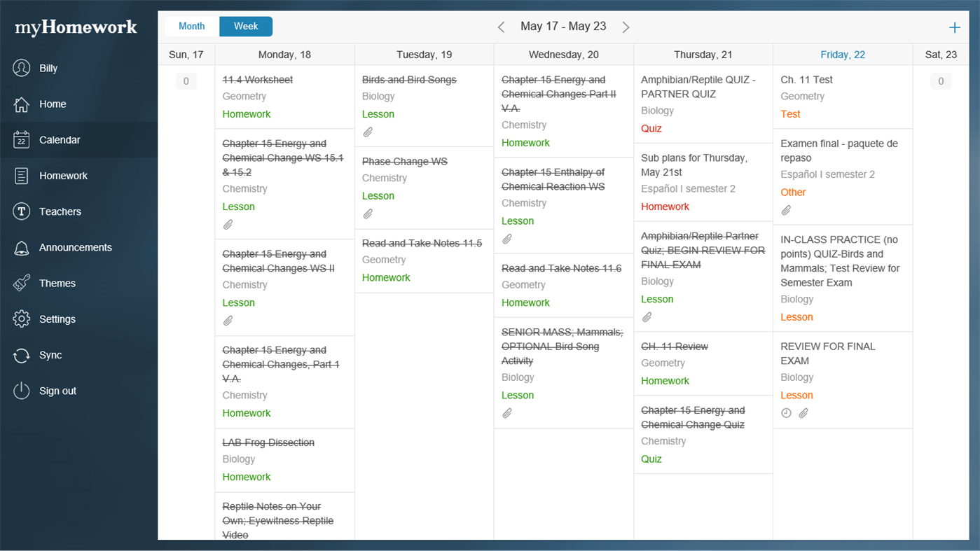Advance to the next week using the right chevron
This screenshot has height=551, width=980.
click(x=626, y=27)
